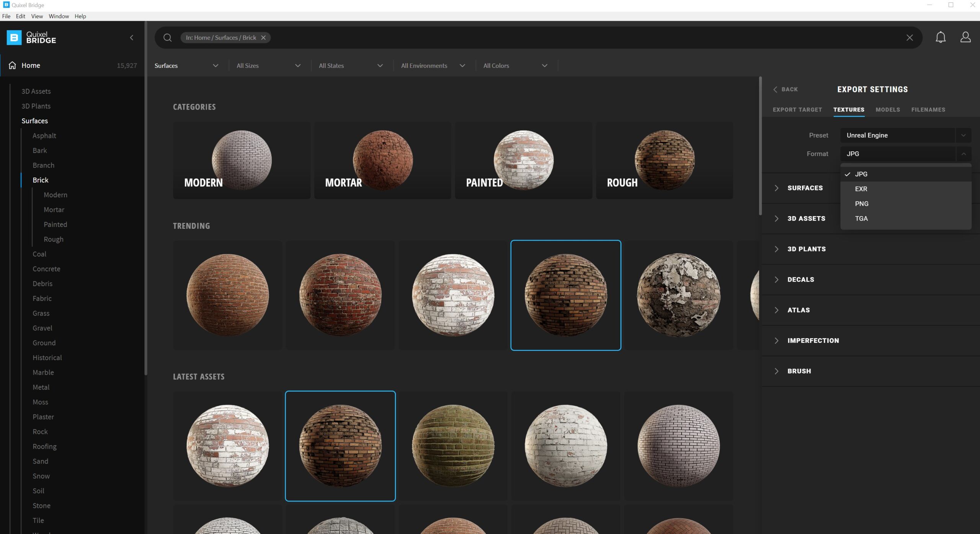Select Brick in the sidebar tree
This screenshot has height=534, width=980.
[41, 180]
